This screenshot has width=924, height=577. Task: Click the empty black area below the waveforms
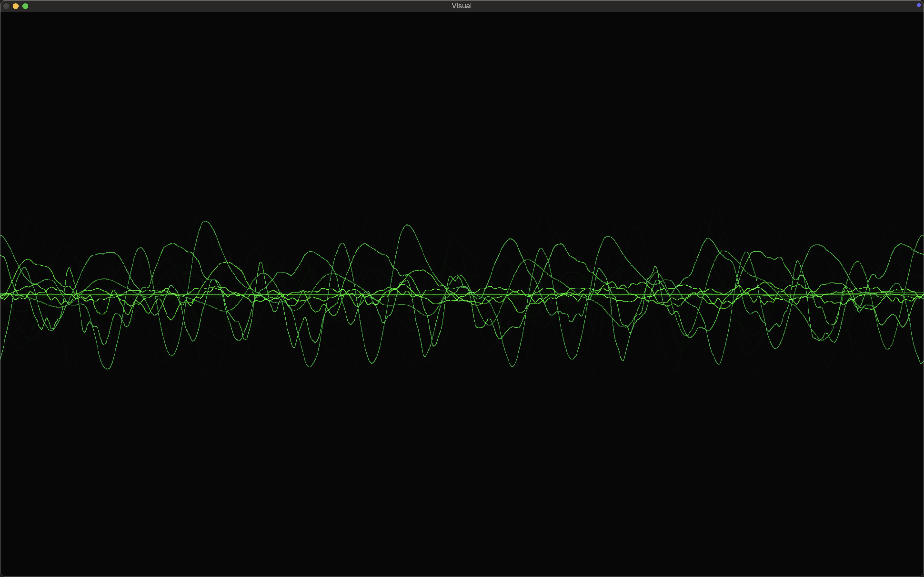[x=462, y=477]
